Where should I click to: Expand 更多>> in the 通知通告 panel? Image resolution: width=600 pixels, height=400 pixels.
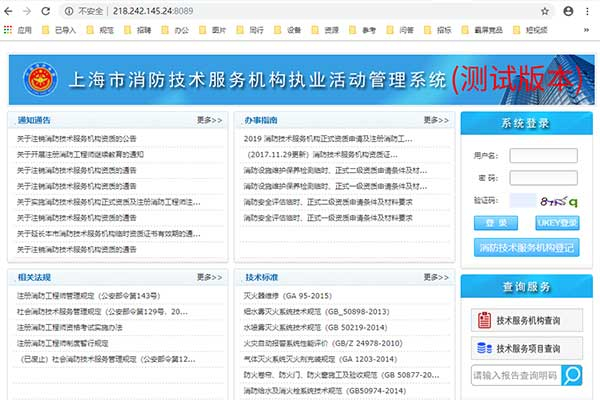(210, 121)
